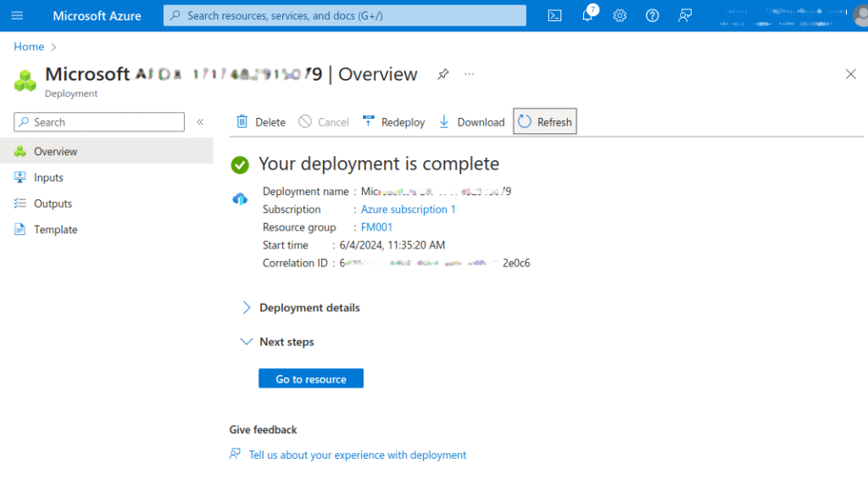The image size is (868, 497).
Task: Click the Microsoft Azure portal title
Action: click(x=97, y=15)
